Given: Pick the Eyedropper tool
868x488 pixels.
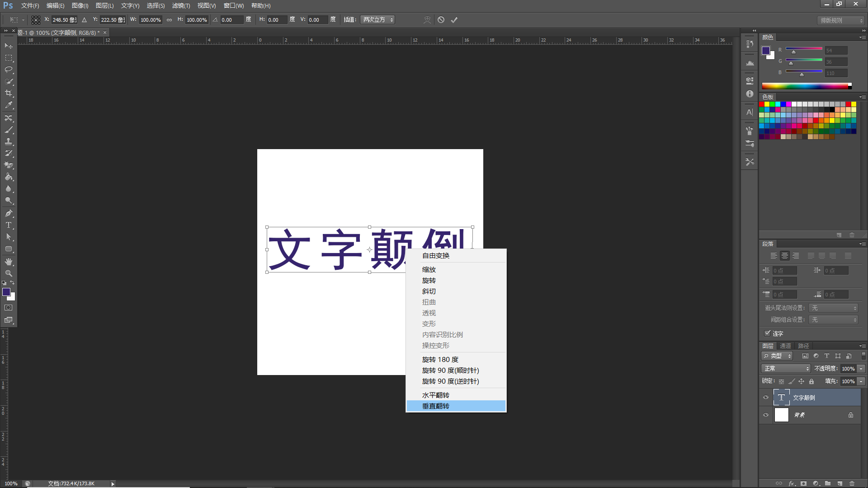Looking at the screenshot, I should pos(8,104).
